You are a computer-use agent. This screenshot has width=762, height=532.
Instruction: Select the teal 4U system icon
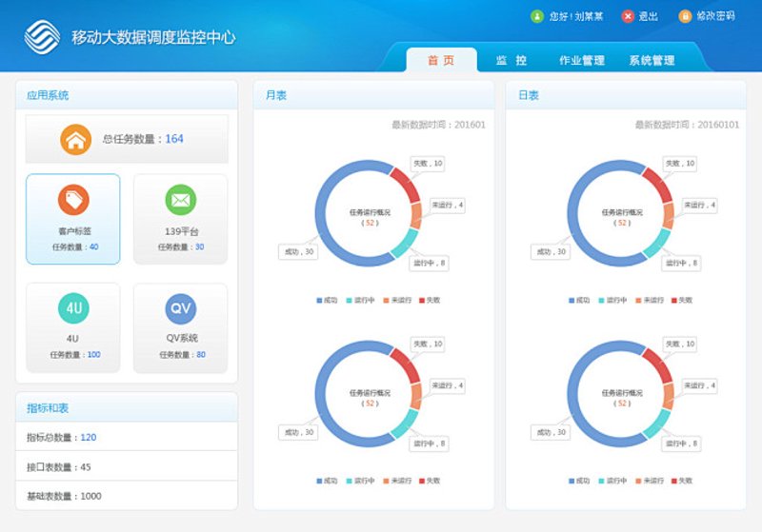click(x=73, y=308)
